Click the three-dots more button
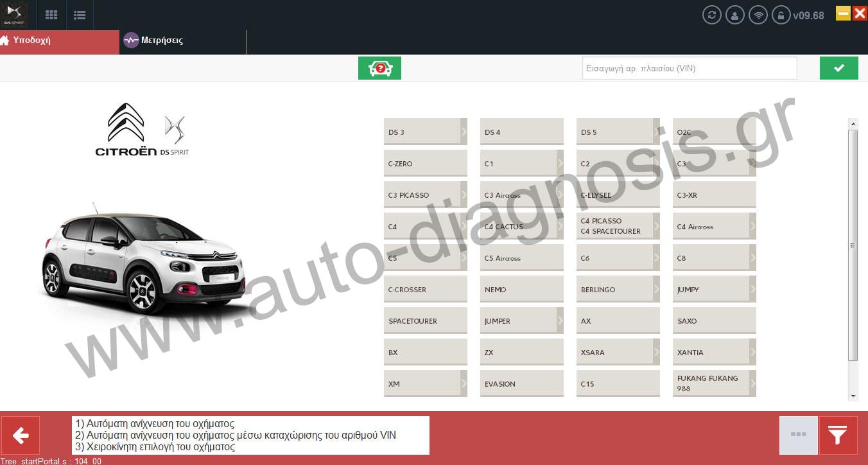The height and width of the screenshot is (465, 868). point(799,435)
